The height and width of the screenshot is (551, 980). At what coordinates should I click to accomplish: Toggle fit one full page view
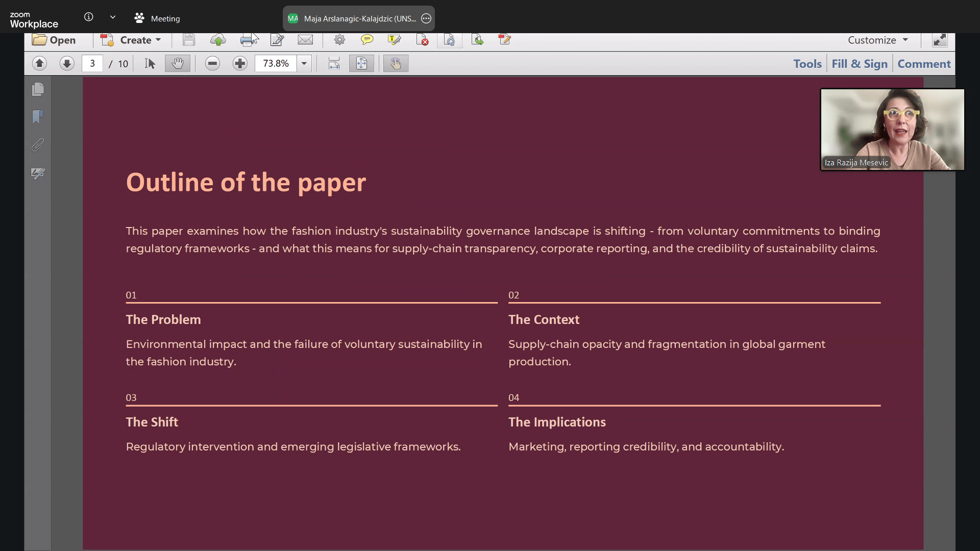361,63
